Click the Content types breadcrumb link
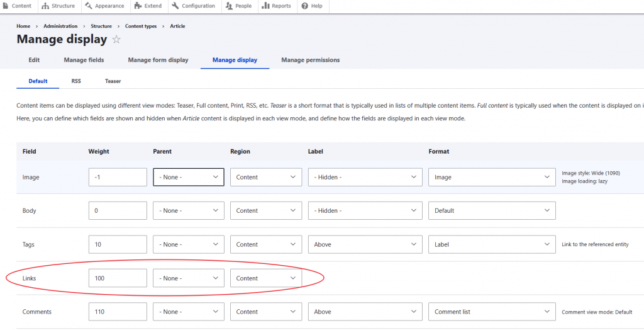The height and width of the screenshot is (330, 644). (x=141, y=26)
